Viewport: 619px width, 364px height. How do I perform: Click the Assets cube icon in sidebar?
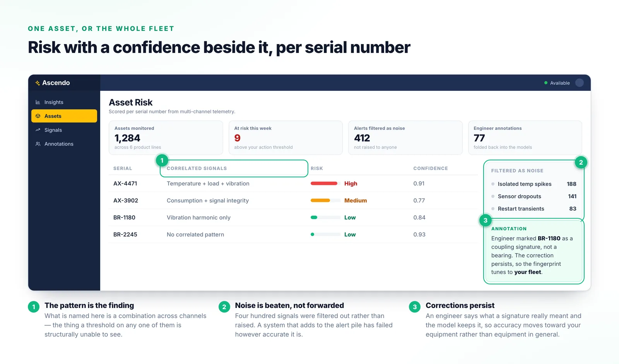point(38,116)
